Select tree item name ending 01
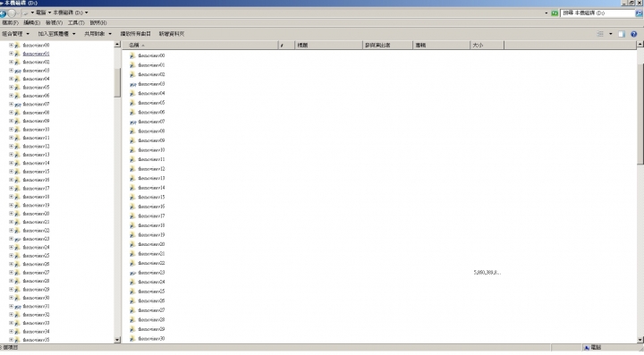The width and height of the screenshot is (644, 355). (36, 54)
